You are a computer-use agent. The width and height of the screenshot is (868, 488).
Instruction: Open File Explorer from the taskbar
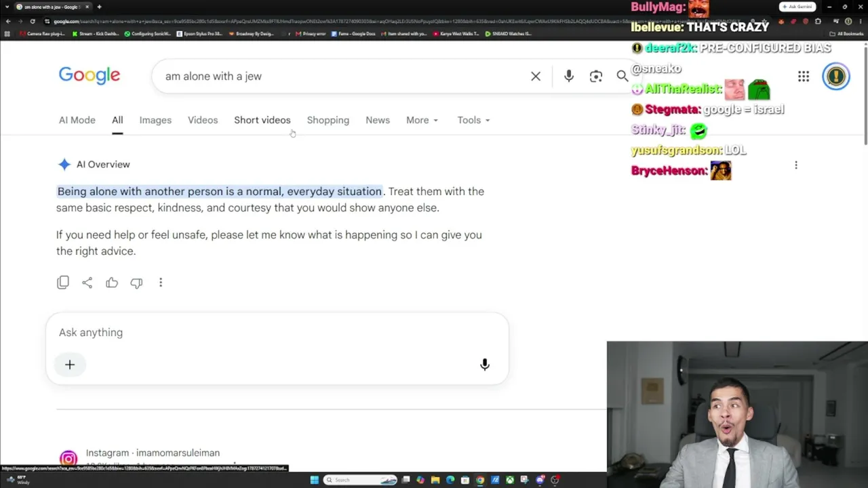(x=435, y=480)
